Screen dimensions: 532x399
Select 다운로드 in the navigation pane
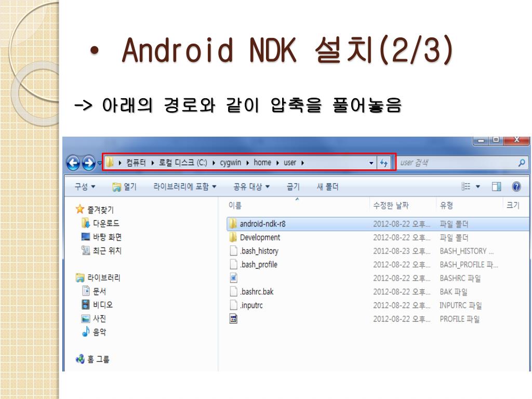click(x=106, y=223)
